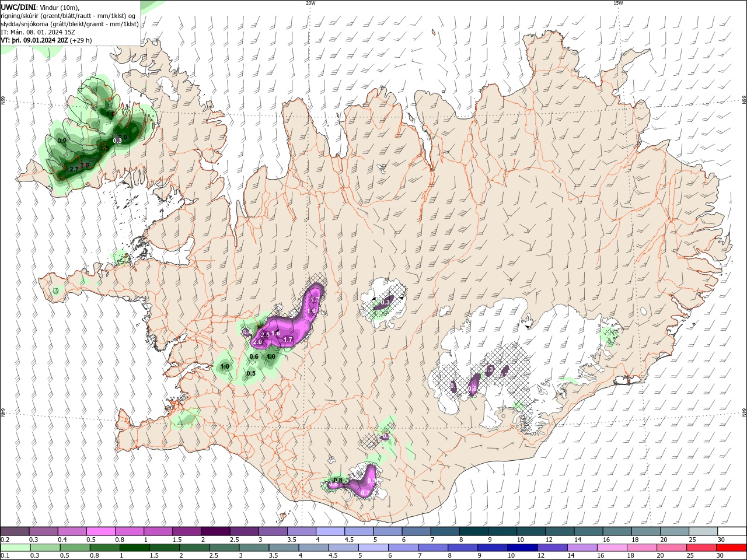Click the snow legend swatch between 0.2 and 0.3
Image resolution: width=747 pixels, height=560 pixels.
pos(15,531)
